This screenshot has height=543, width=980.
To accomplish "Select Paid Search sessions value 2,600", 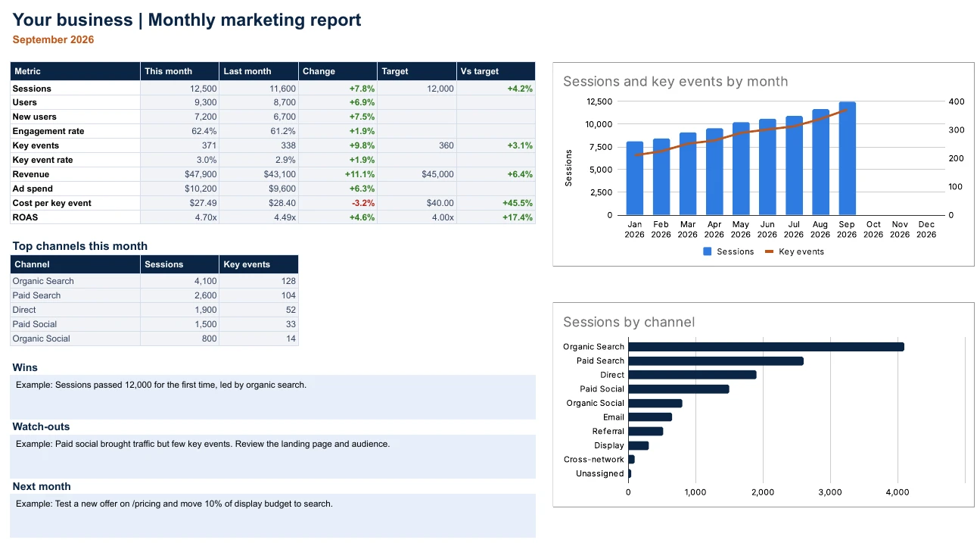I will [205, 295].
